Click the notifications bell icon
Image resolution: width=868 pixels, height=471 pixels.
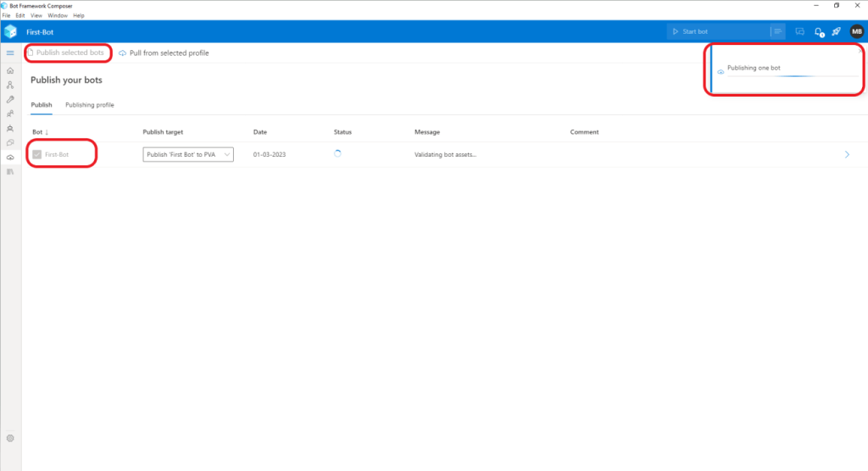click(818, 31)
